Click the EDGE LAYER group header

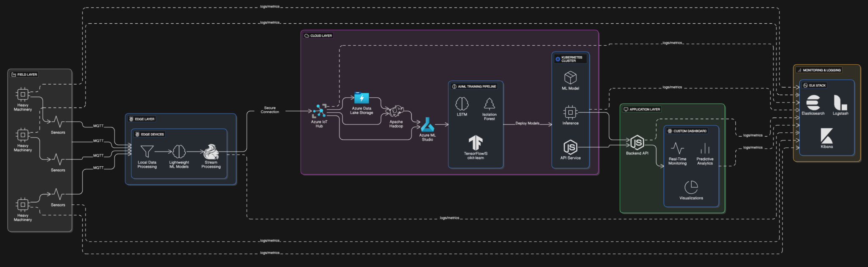pos(142,119)
